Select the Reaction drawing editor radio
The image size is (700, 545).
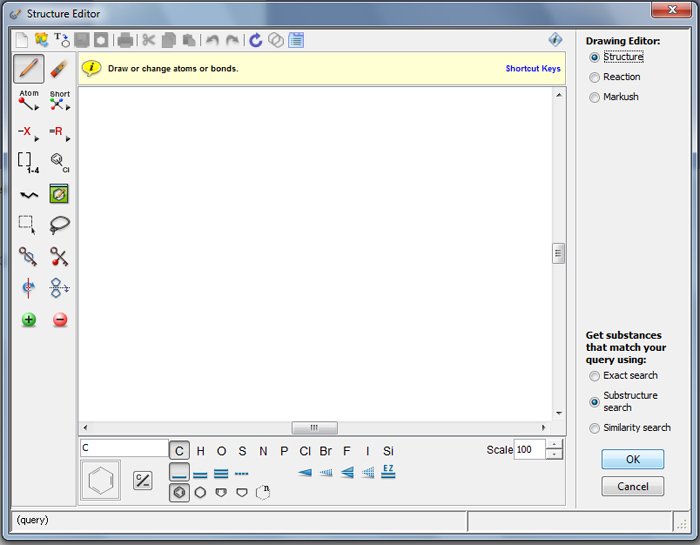pyautogui.click(x=594, y=77)
